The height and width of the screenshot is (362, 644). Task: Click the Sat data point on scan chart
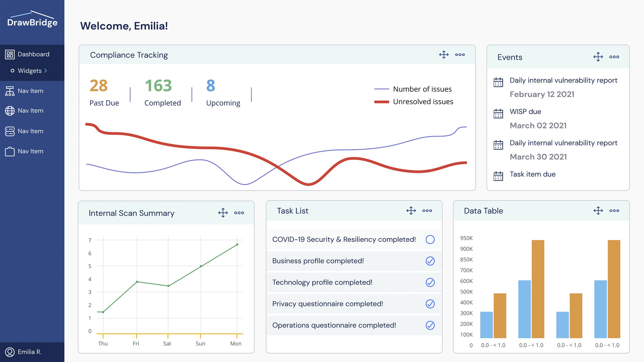pyautogui.click(x=168, y=286)
